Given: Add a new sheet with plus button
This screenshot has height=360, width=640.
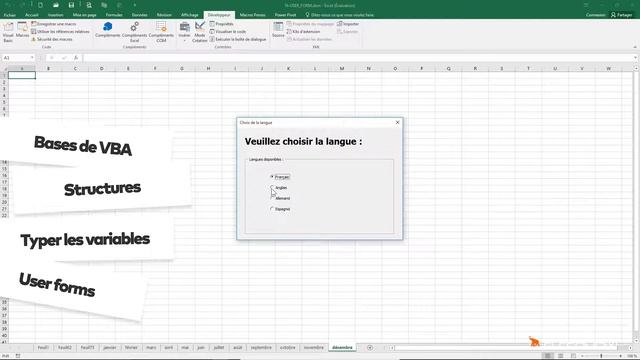Looking at the screenshot, I should (x=370, y=348).
